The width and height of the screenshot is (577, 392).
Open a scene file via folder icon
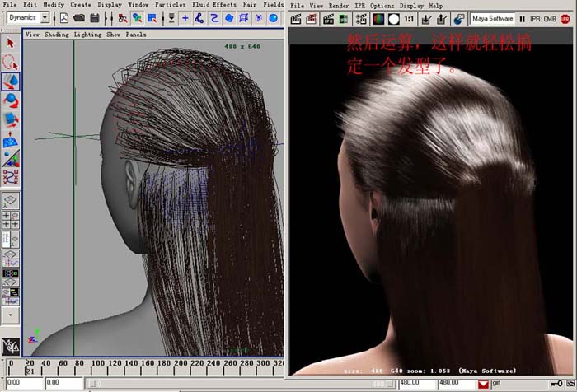pos(79,17)
